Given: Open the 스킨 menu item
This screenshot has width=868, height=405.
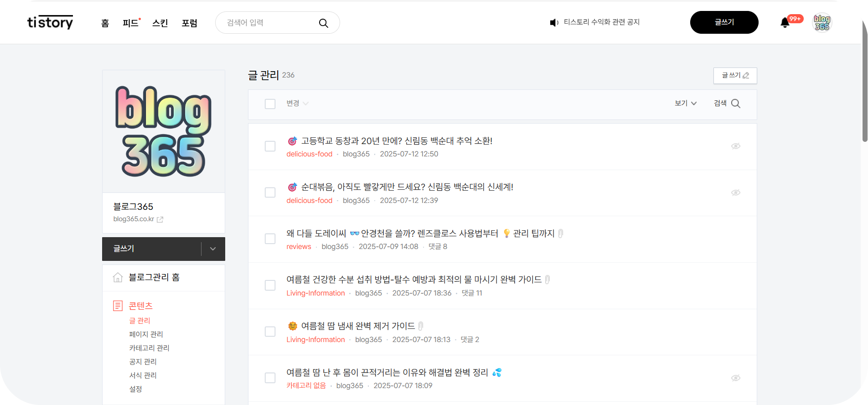Looking at the screenshot, I should tap(160, 23).
